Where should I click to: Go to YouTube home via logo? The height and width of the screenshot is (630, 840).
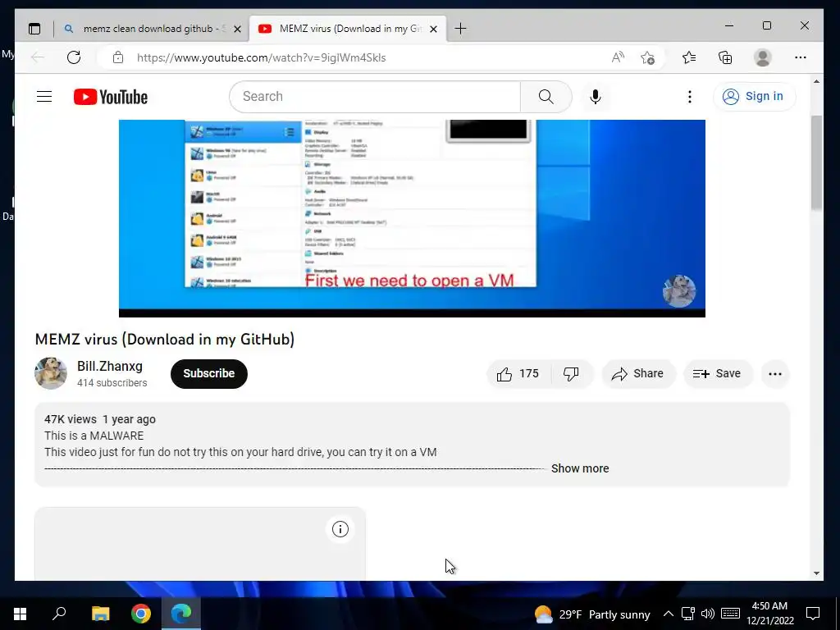point(111,97)
